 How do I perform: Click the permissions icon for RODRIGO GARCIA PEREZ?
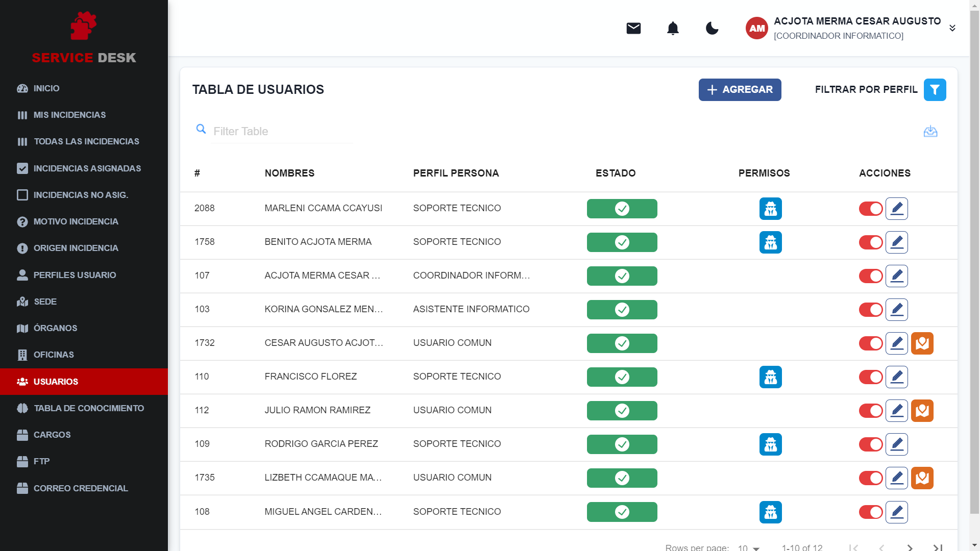point(771,444)
